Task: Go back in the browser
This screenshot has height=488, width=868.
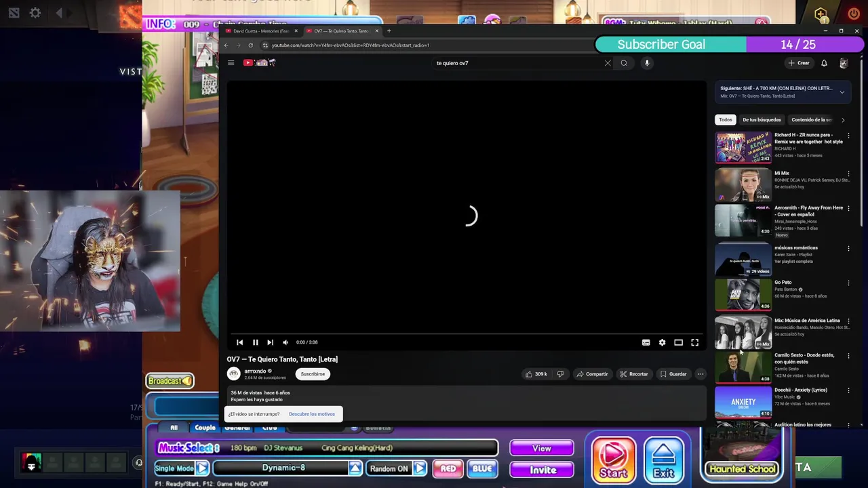Action: (226, 45)
